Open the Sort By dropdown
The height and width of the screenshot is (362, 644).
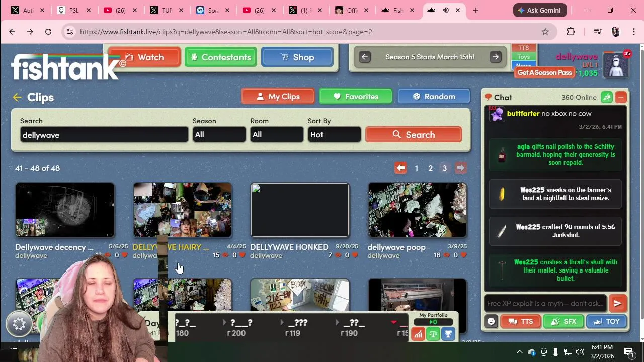334,134
